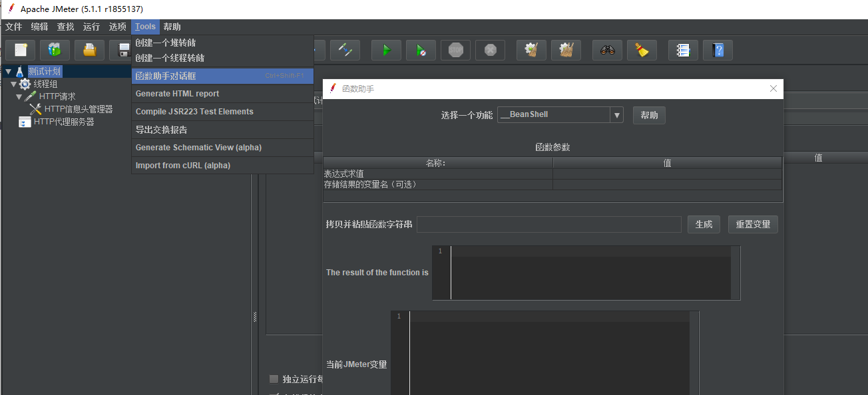Select 函数助手对话框 menu entry
Screen dimensions: 868x395
222,76
